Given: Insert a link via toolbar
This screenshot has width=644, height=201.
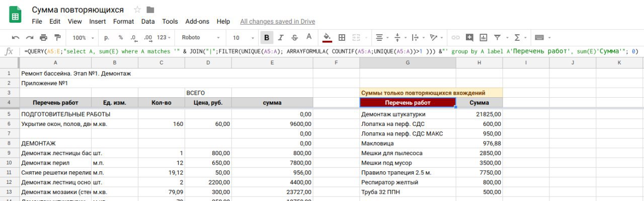Looking at the screenshot, I should coord(455,37).
